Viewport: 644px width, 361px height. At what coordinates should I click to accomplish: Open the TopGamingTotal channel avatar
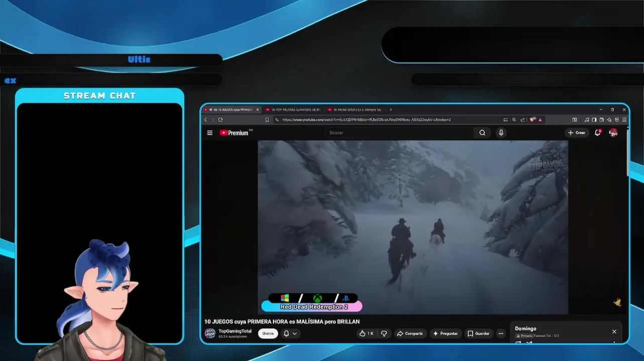[x=210, y=333]
